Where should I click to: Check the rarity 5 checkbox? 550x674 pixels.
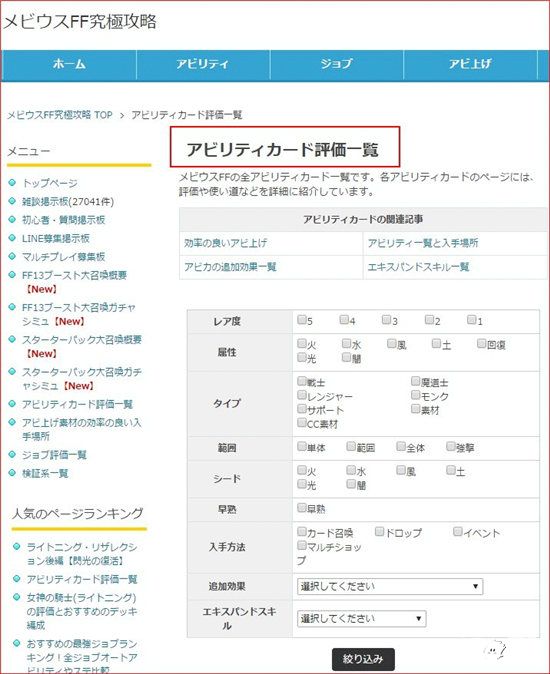coord(302,319)
